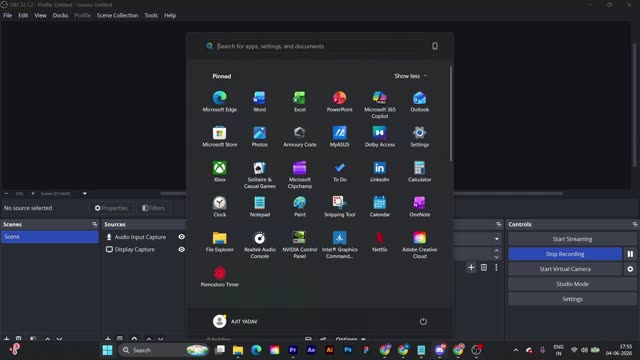Open Armoury Crate
The width and height of the screenshot is (640, 360).
tap(300, 136)
